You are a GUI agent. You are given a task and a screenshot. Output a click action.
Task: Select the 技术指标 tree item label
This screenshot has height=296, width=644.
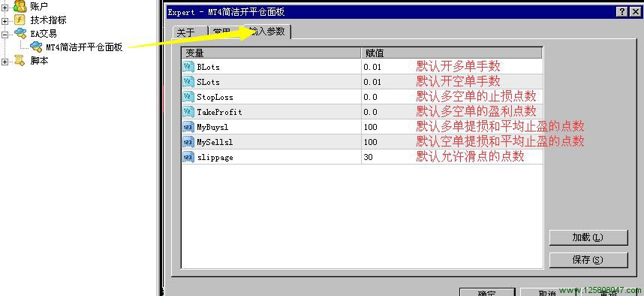(x=48, y=20)
